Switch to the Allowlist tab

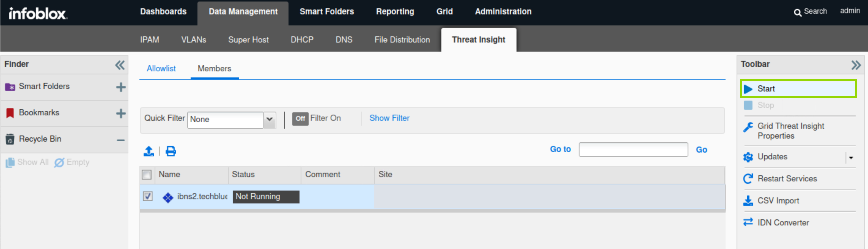point(161,69)
